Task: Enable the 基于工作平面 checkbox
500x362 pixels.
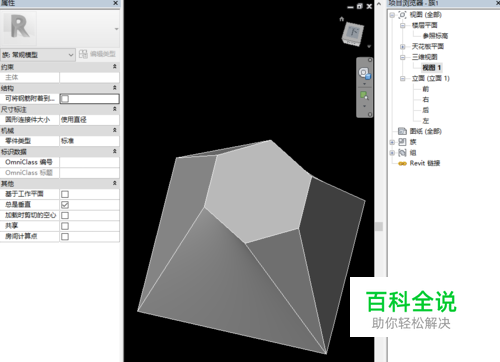Action: [x=65, y=194]
